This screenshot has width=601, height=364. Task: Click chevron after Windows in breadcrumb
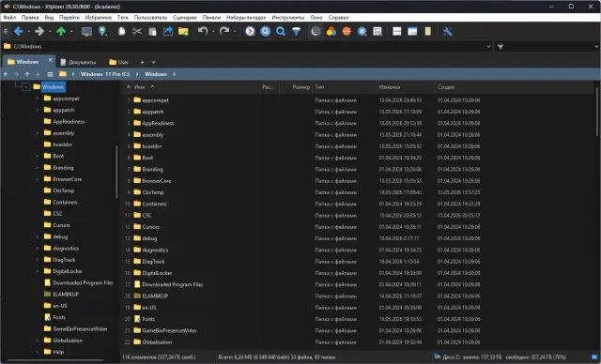(174, 74)
